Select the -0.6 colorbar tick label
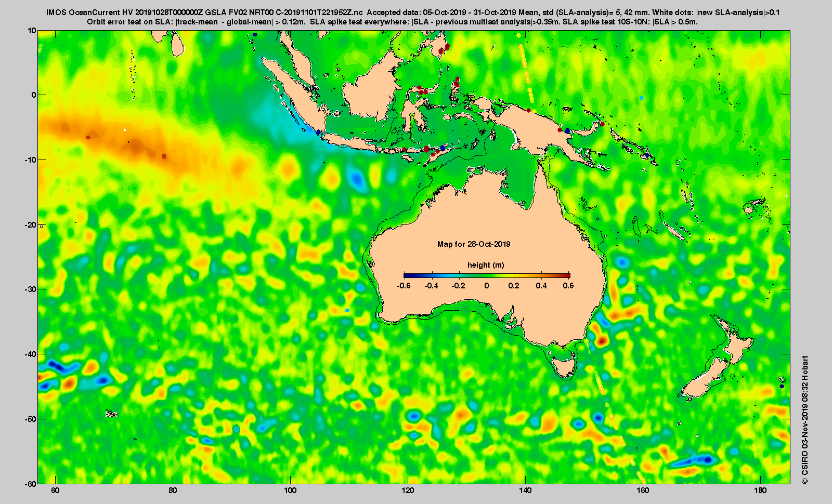This screenshot has height=504, width=832. [x=404, y=286]
